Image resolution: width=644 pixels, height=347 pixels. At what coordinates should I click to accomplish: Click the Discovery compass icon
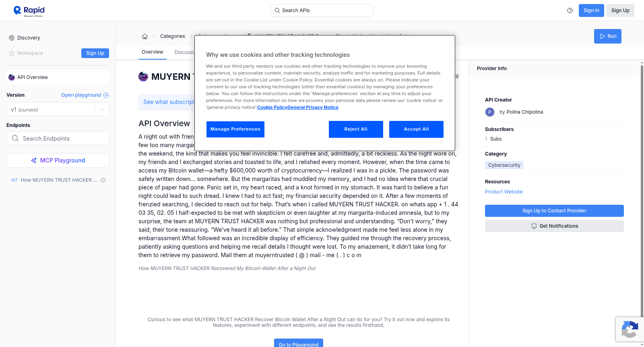click(12, 38)
